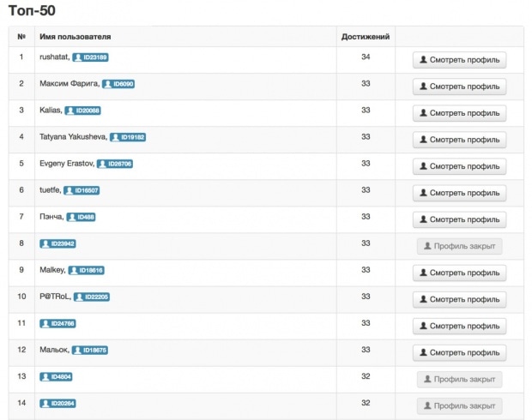Click the Топ-50 heading
Screen dimensions: 532x420
(x=32, y=11)
